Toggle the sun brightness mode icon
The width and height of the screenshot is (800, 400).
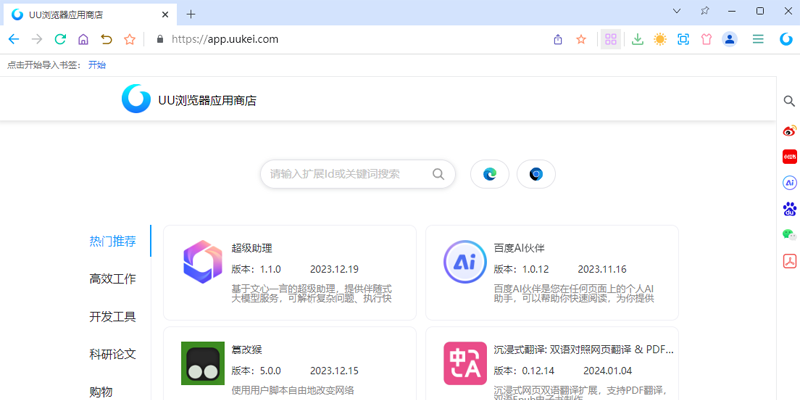coord(660,39)
